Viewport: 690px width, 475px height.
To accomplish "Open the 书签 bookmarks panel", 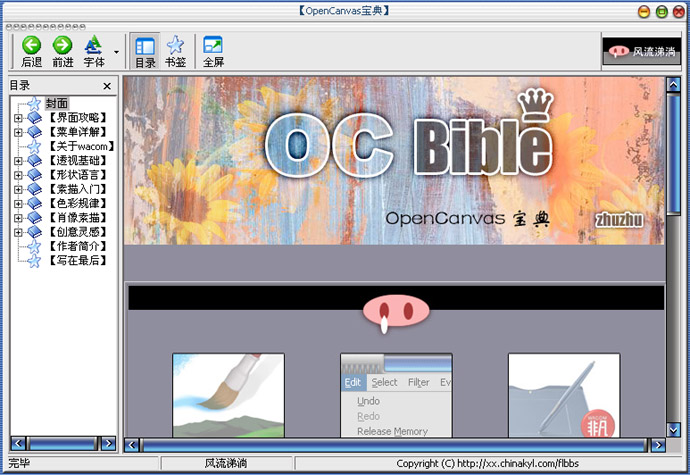I will pyautogui.click(x=176, y=52).
